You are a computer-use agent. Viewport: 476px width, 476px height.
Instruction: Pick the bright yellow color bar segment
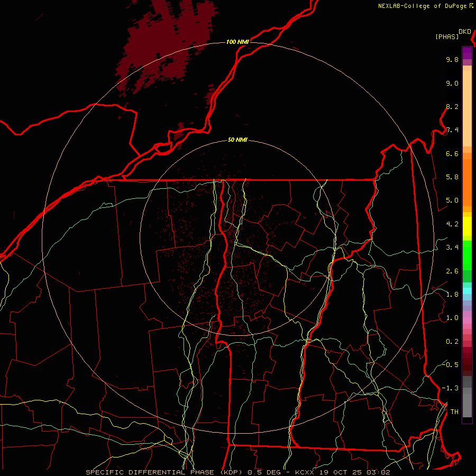coord(467,226)
